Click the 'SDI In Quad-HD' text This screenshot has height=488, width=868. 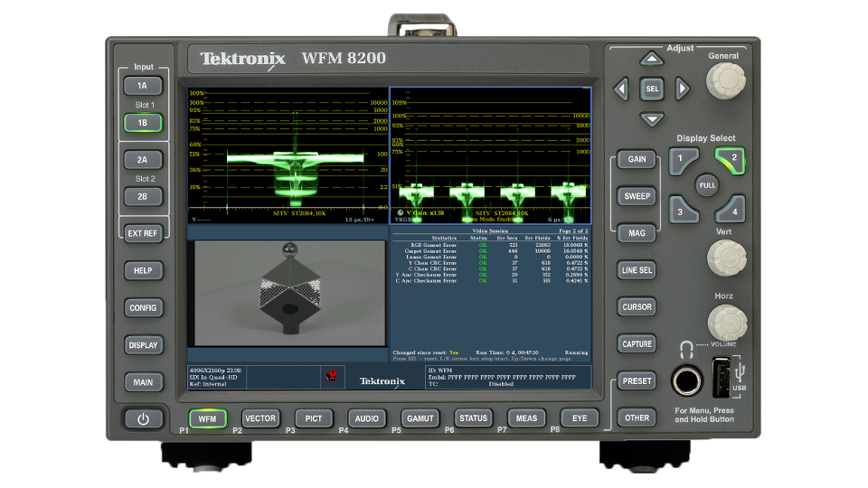tap(213, 378)
